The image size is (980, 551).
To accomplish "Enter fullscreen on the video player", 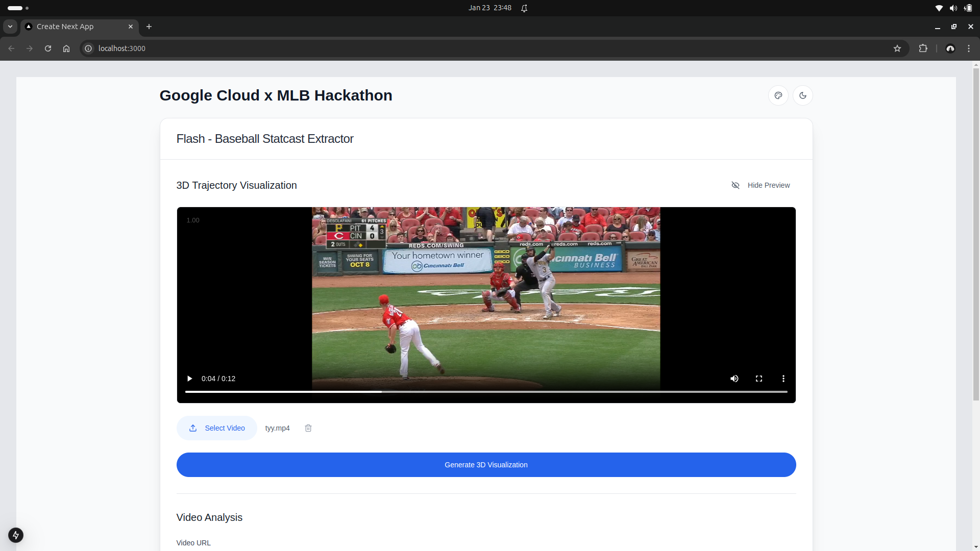I will 758,379.
